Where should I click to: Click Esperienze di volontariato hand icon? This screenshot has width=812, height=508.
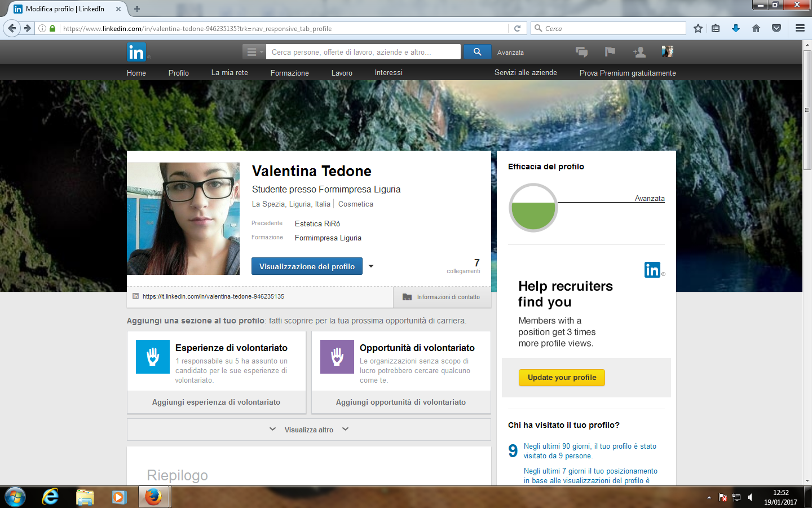click(x=153, y=357)
